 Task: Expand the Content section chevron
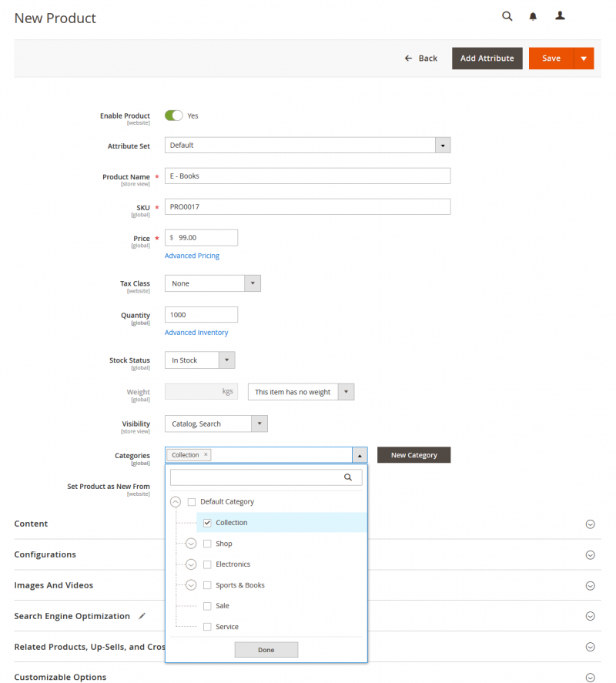(x=591, y=524)
